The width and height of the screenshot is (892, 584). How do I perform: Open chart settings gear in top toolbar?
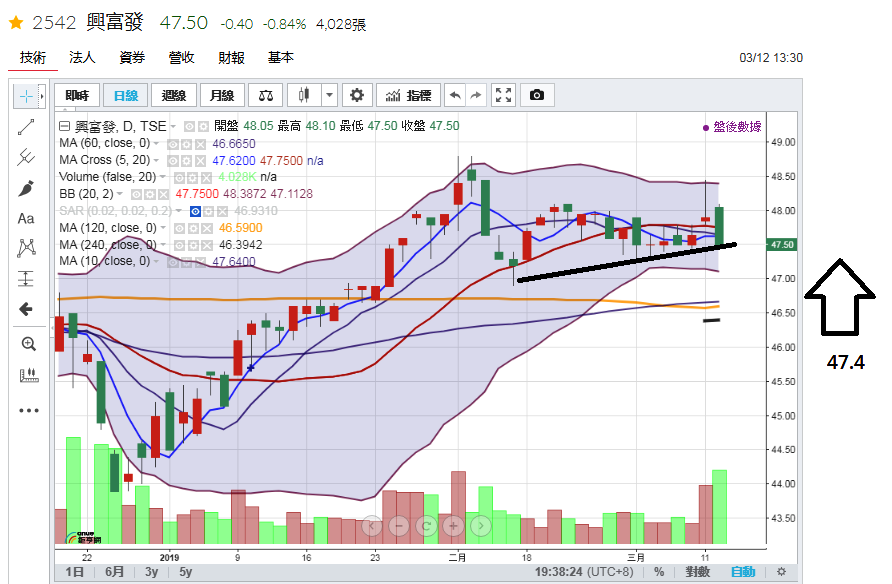(357, 95)
